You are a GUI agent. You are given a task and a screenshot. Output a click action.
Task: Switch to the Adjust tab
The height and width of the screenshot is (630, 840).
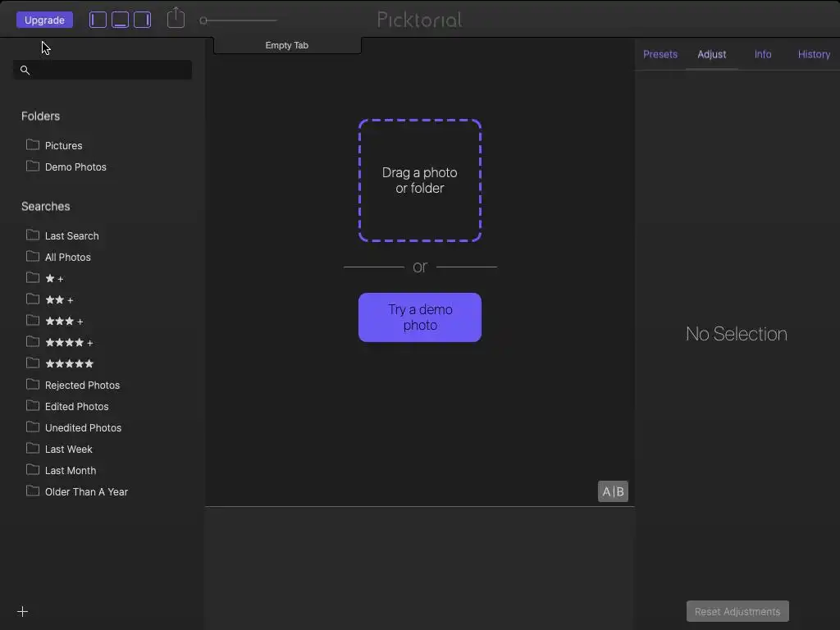click(712, 54)
